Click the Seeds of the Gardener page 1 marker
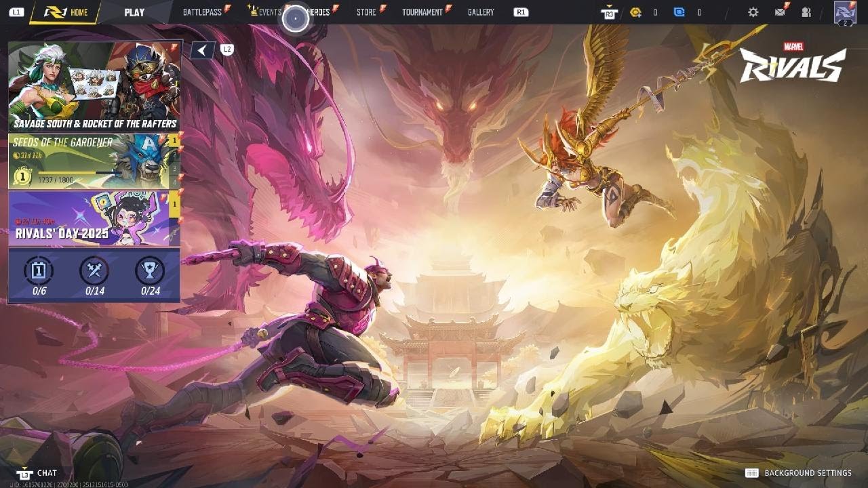Viewport: 868px width, 488px height. point(174,141)
